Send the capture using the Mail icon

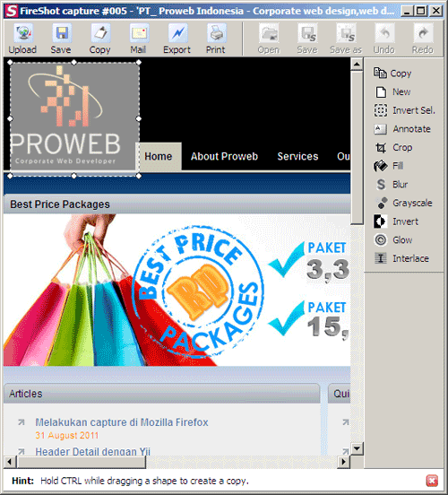tap(138, 39)
